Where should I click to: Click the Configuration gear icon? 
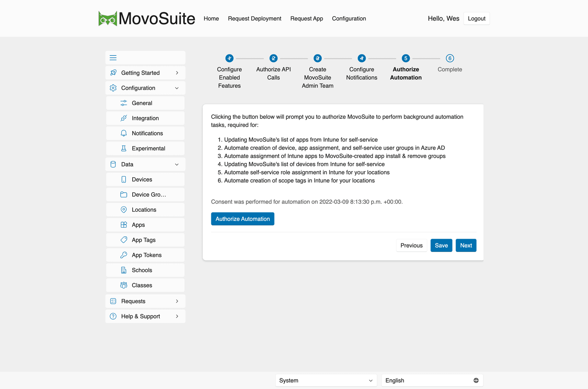[113, 88]
